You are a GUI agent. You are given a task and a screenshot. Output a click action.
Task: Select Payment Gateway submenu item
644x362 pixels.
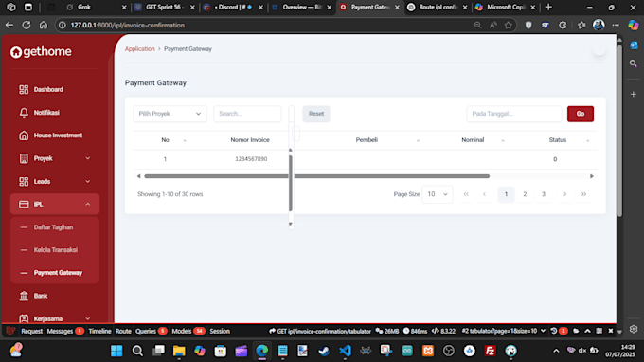click(58, 273)
